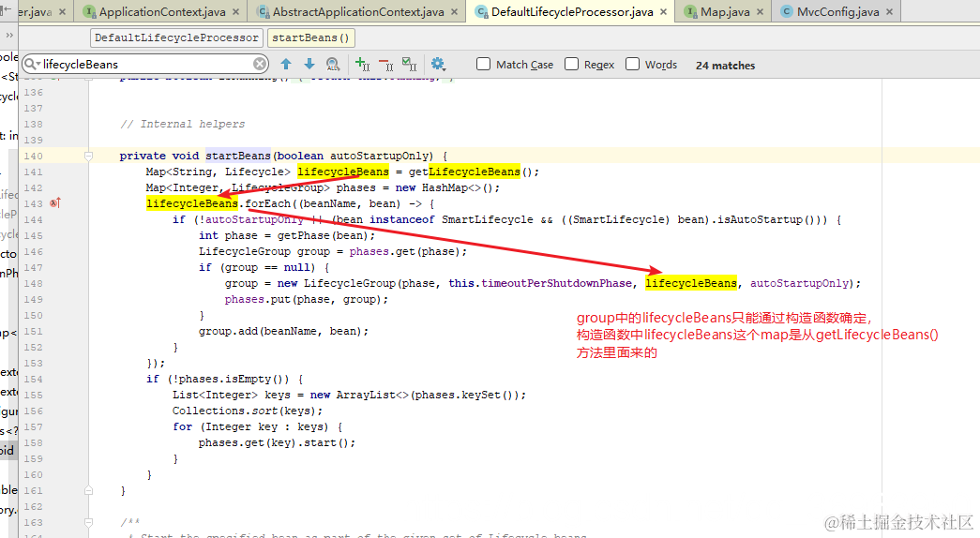Go to next search occurrence arrow
This screenshot has height=538, width=980.
309,64
